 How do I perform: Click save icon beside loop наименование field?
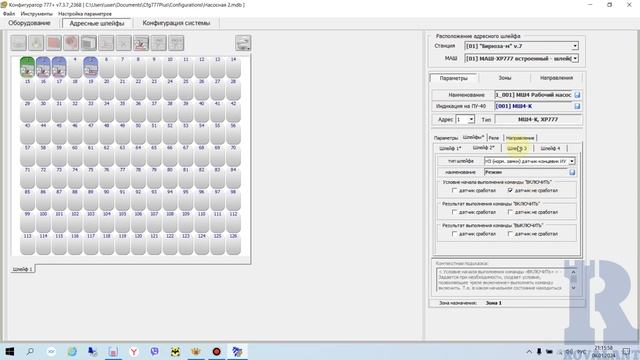(572, 172)
